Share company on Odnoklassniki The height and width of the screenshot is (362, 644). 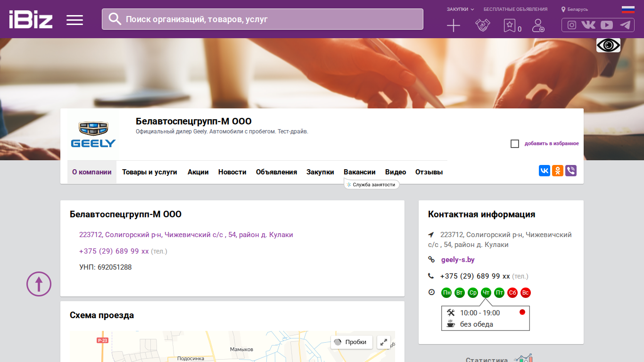coord(558,171)
